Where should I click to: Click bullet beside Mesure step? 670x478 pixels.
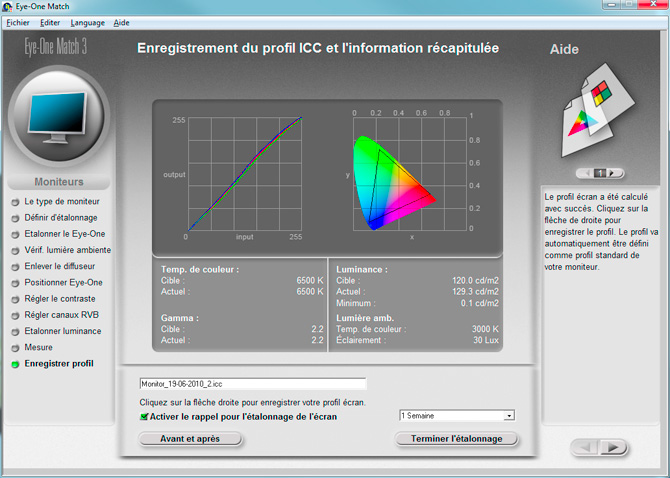[x=15, y=348]
